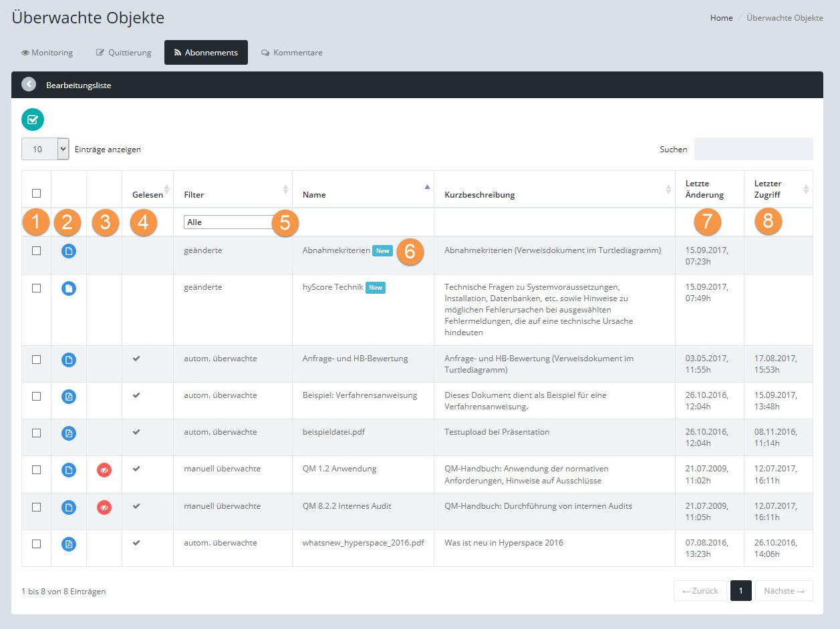
Task: Click document icon for Anfrage- und HB-Bewertung row
Action: tap(69, 359)
